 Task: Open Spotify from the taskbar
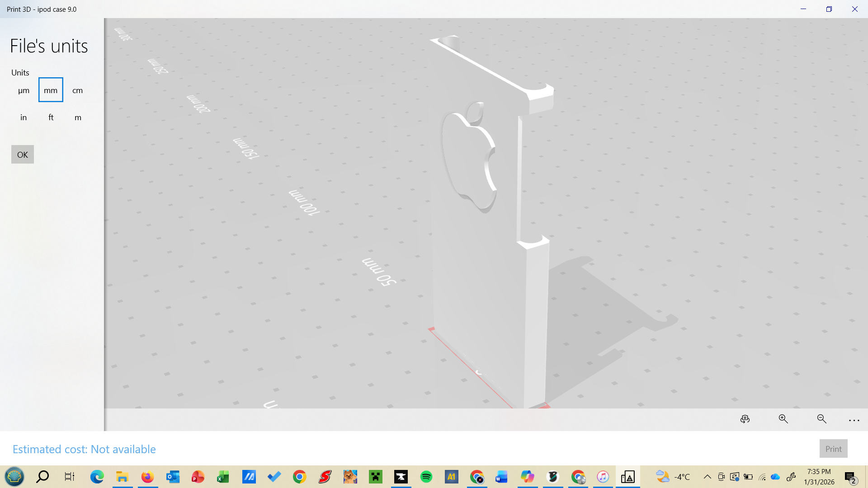tap(426, 477)
